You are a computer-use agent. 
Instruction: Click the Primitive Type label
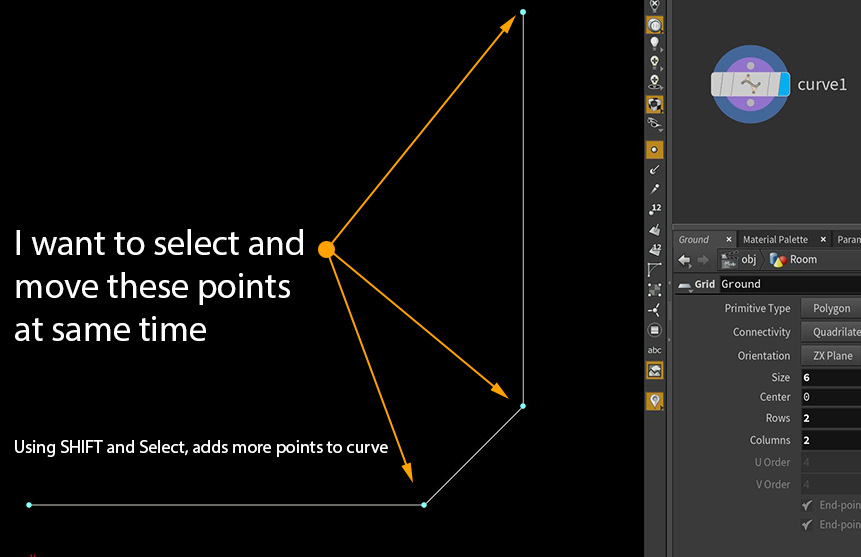pyautogui.click(x=757, y=308)
